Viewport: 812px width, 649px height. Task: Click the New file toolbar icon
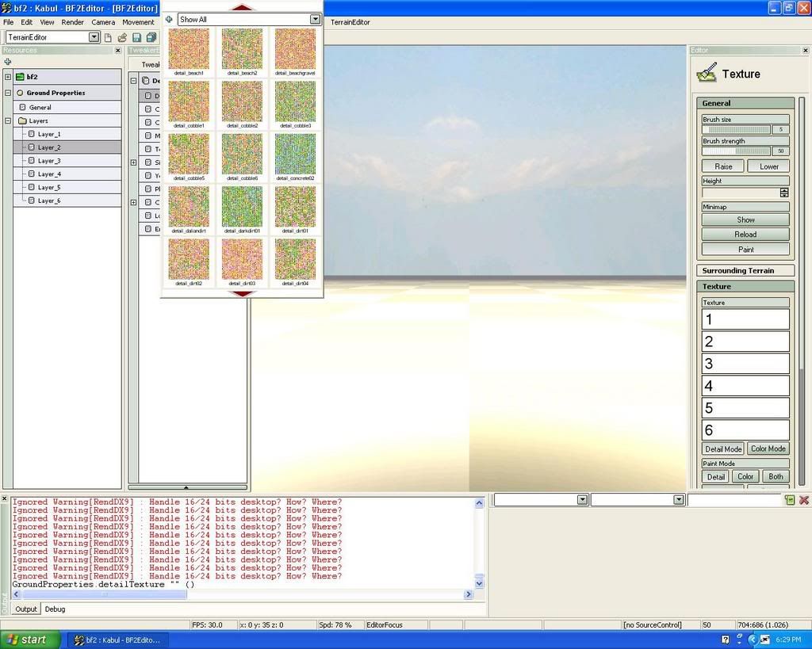pos(108,37)
